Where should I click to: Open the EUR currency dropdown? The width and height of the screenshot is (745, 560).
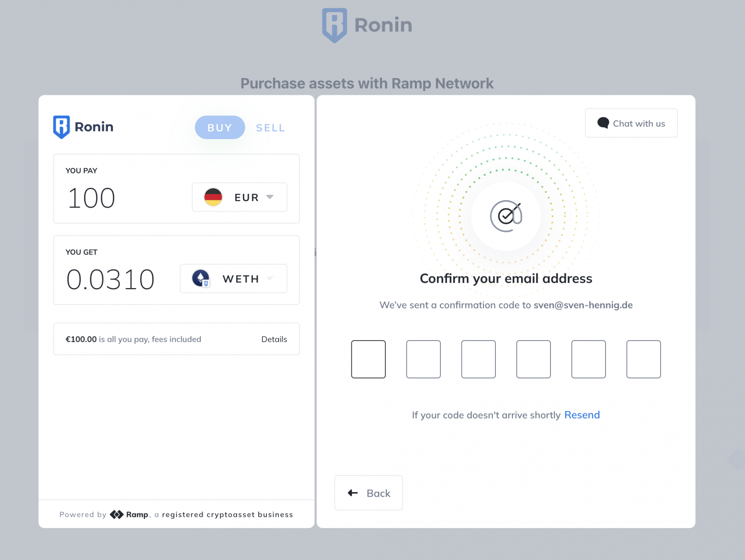240,197
